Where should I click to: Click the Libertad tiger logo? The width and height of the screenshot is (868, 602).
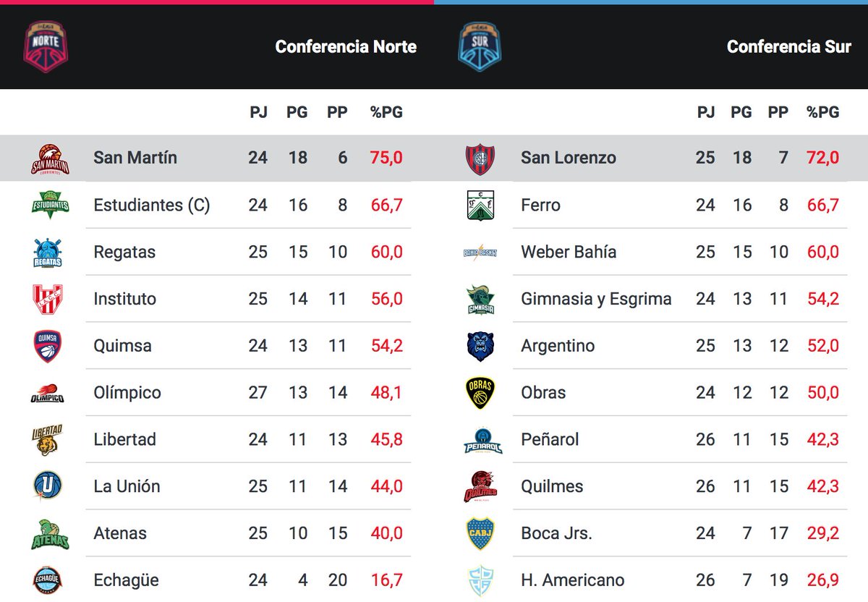click(47, 440)
